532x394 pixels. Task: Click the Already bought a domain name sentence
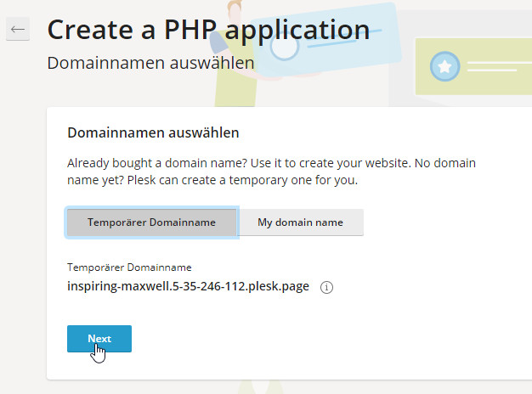pyautogui.click(x=170, y=162)
